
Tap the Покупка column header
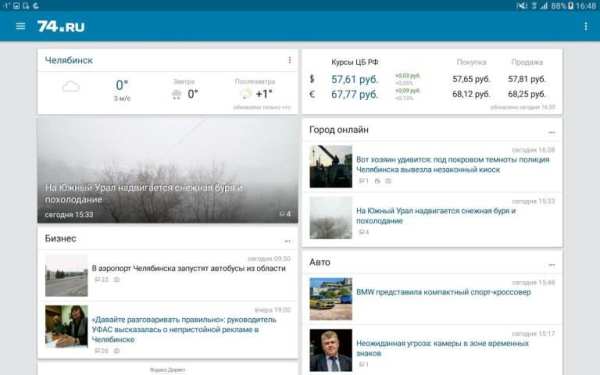tap(471, 62)
